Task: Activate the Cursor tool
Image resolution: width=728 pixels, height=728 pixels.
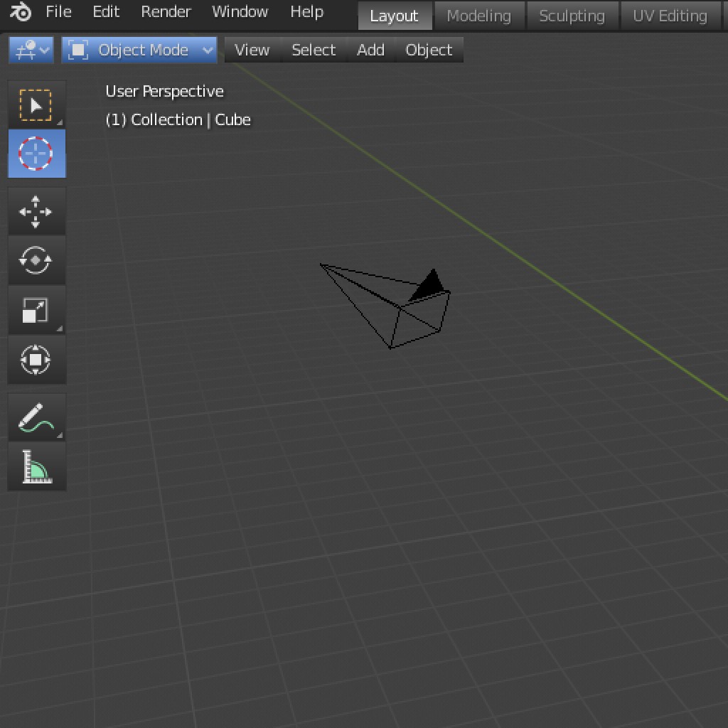Action: pyautogui.click(x=36, y=154)
